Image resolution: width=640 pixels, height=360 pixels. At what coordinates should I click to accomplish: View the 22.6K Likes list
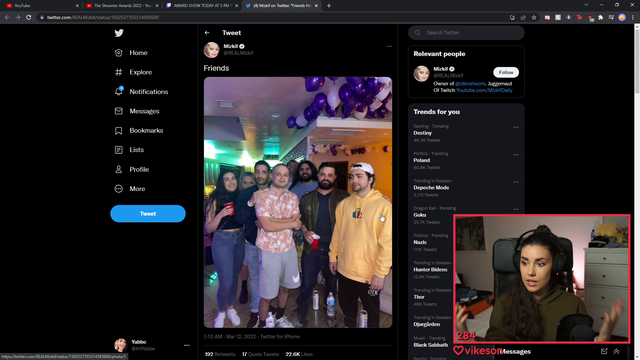point(299,354)
